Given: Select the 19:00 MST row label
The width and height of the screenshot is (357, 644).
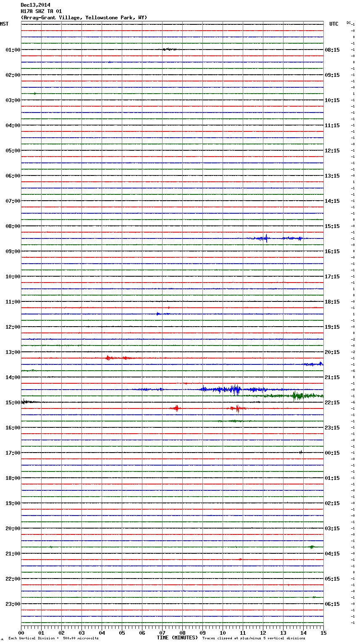Looking at the screenshot, I should coord(13,503).
